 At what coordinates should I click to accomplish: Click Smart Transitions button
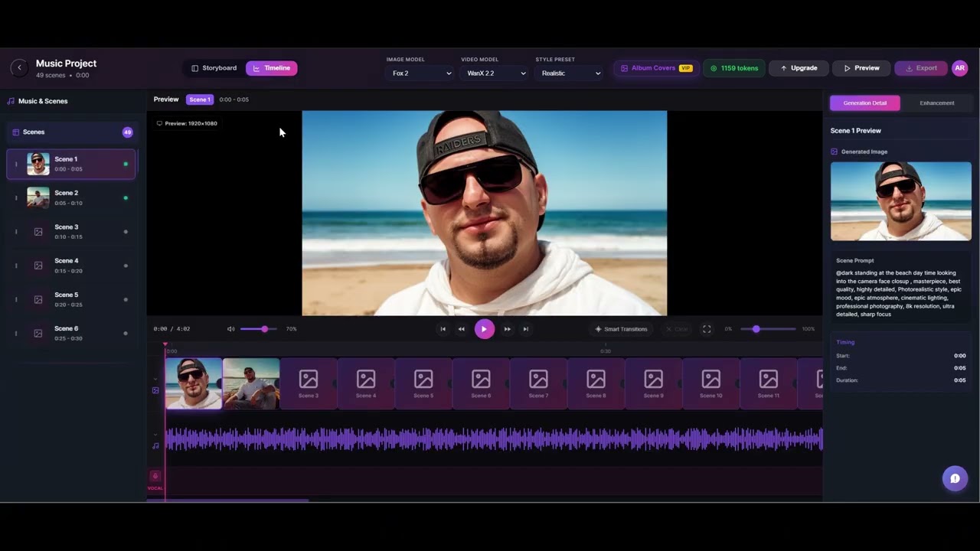point(621,329)
